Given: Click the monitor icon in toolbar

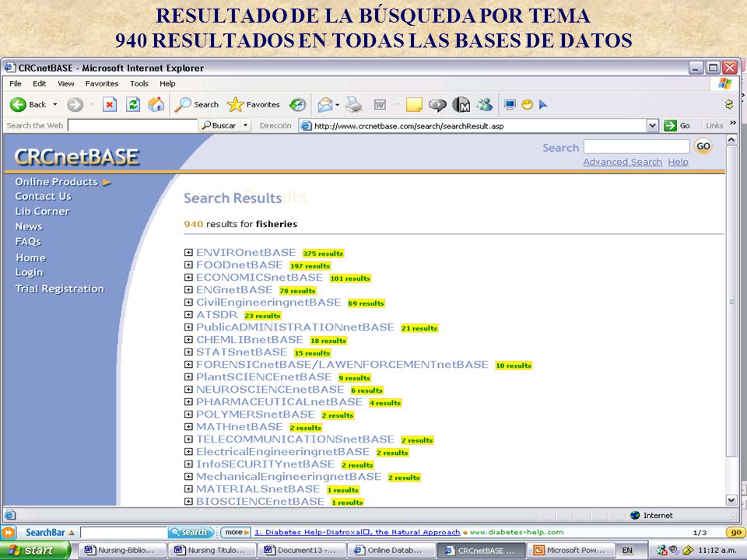Looking at the screenshot, I should (x=510, y=104).
